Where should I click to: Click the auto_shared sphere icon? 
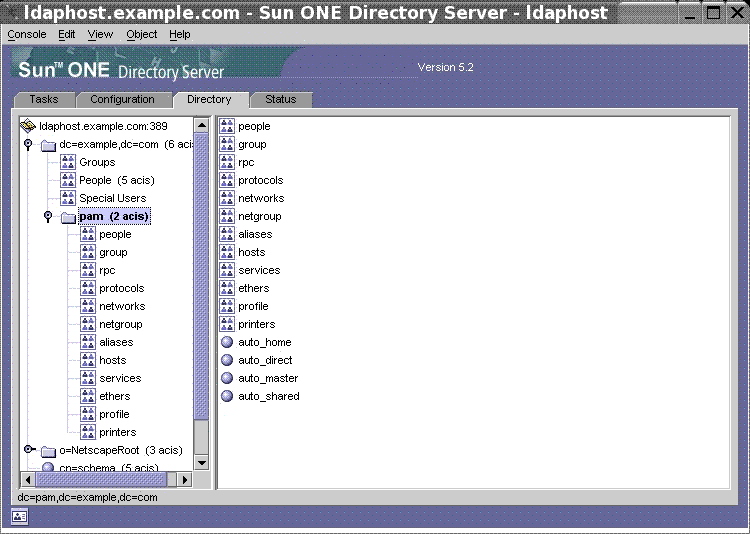click(x=227, y=396)
